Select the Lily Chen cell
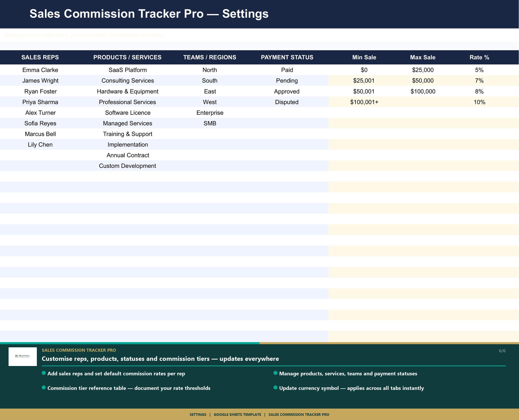The height and width of the screenshot is (420, 519). [40, 145]
